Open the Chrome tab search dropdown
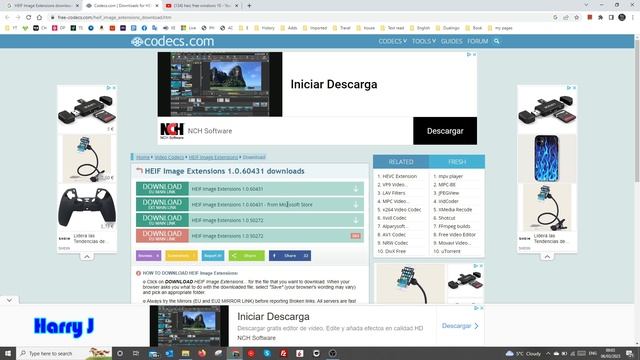Screen dimensions: 640x360 pos(586,5)
